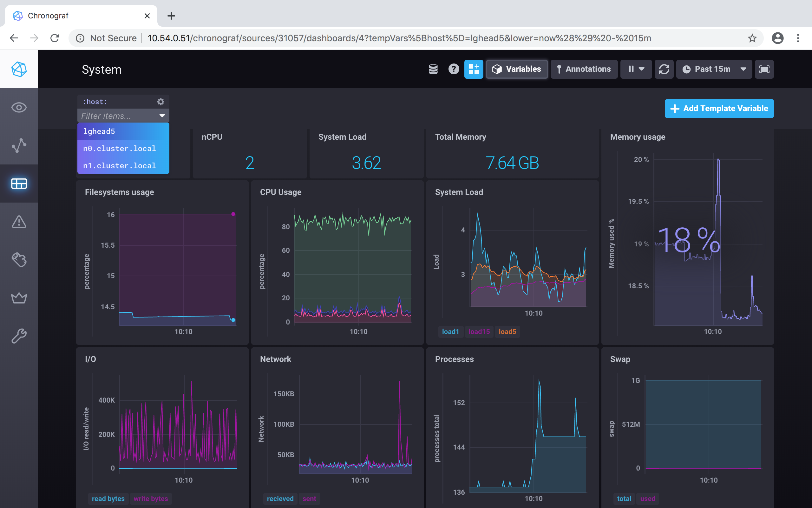The width and height of the screenshot is (812, 508).
Task: Open Chrome three-dot menu
Action: pyautogui.click(x=798, y=38)
